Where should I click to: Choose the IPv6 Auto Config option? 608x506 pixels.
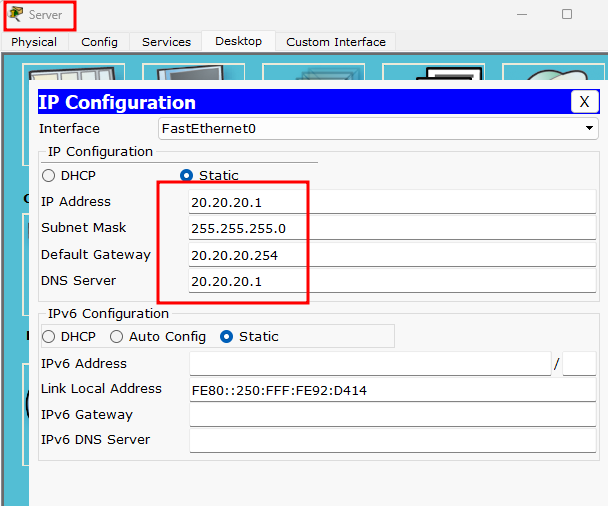coord(116,337)
